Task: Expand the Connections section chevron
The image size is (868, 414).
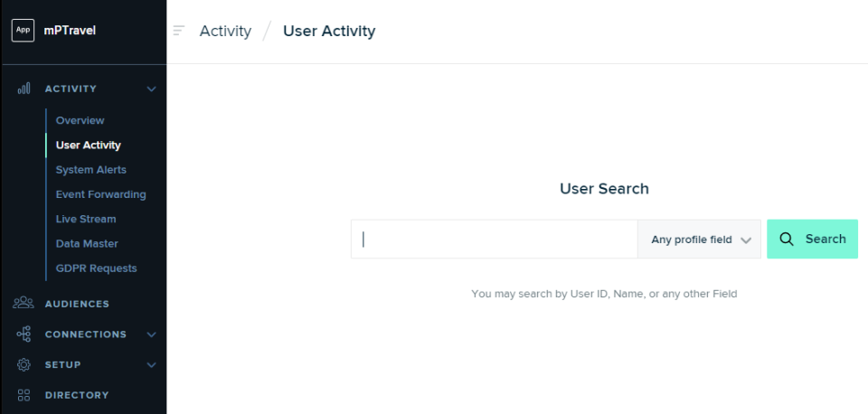Action: point(151,334)
